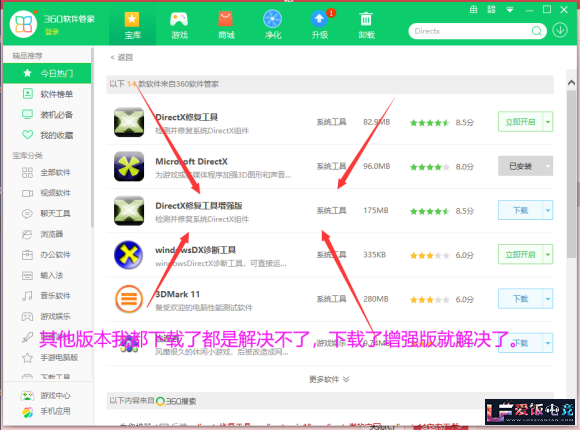Click the search magnifier icon
Viewport: 580px width, 430px height.
[536, 31]
